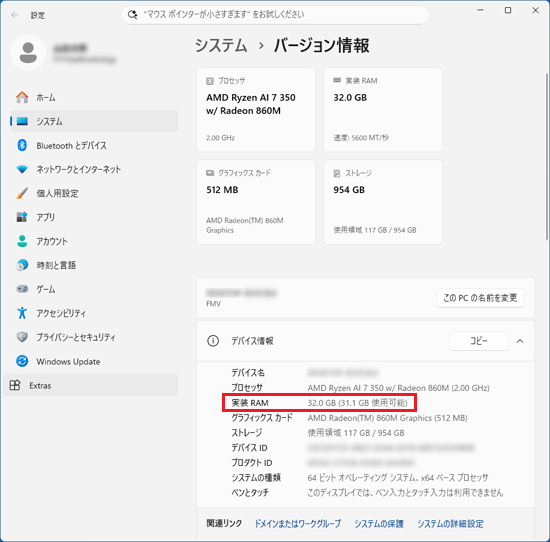Open Windows Update page
The height and width of the screenshot is (542, 550).
(x=94, y=361)
